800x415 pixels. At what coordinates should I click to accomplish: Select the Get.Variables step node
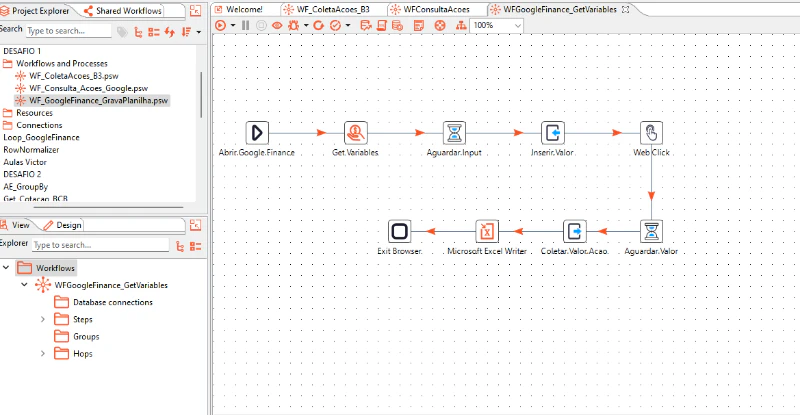pyautogui.click(x=356, y=133)
